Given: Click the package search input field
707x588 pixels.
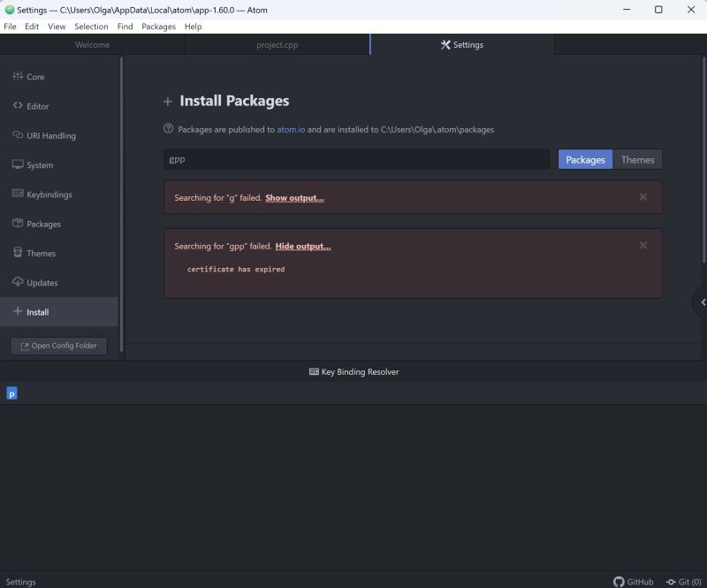Looking at the screenshot, I should [353, 159].
